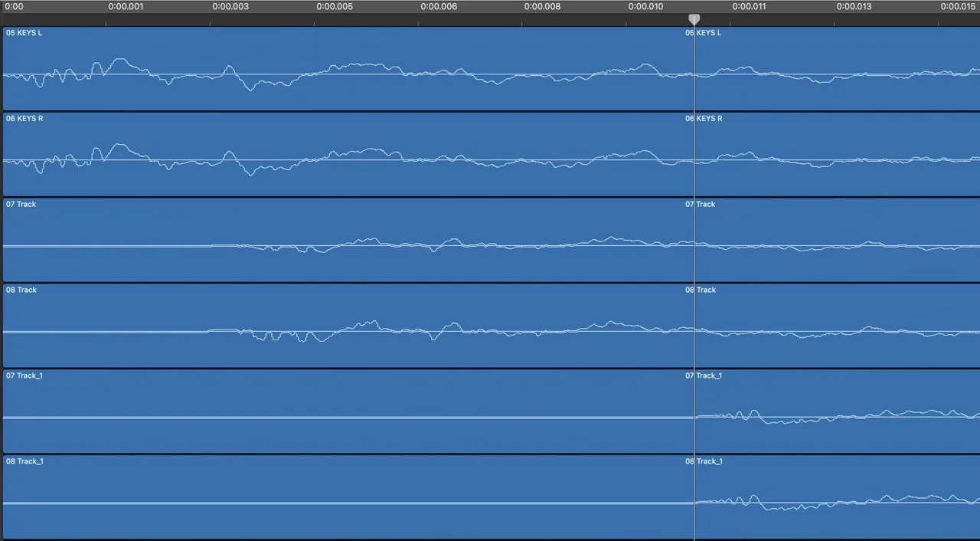
Task: Click the 0:00.010 mark on the ruler
Action: [646, 7]
